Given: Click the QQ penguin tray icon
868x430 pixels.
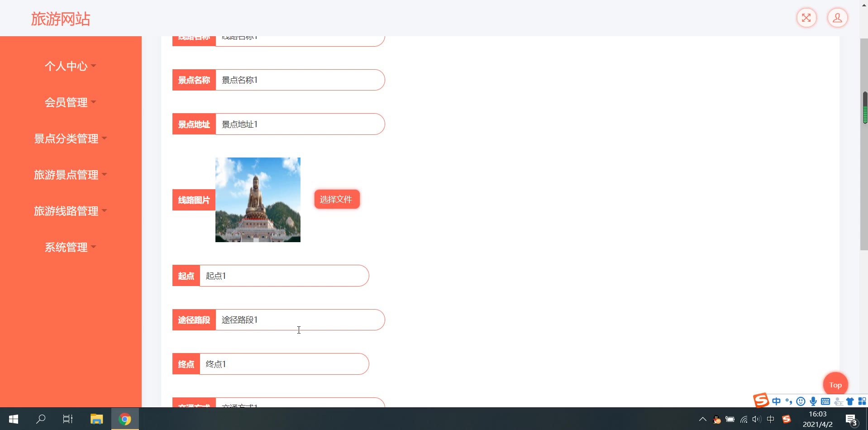Looking at the screenshot, I should [717, 420].
